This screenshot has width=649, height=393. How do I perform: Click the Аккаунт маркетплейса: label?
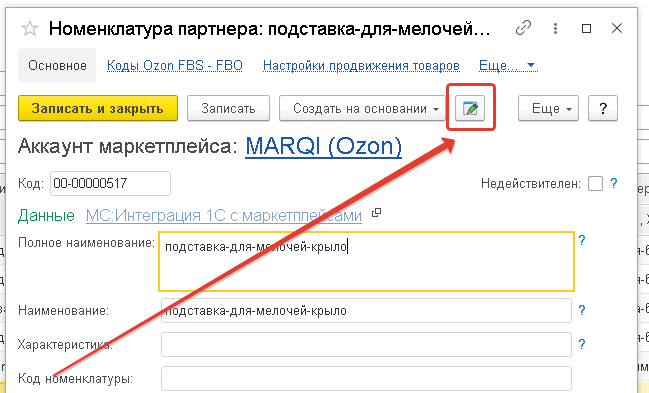(x=127, y=147)
